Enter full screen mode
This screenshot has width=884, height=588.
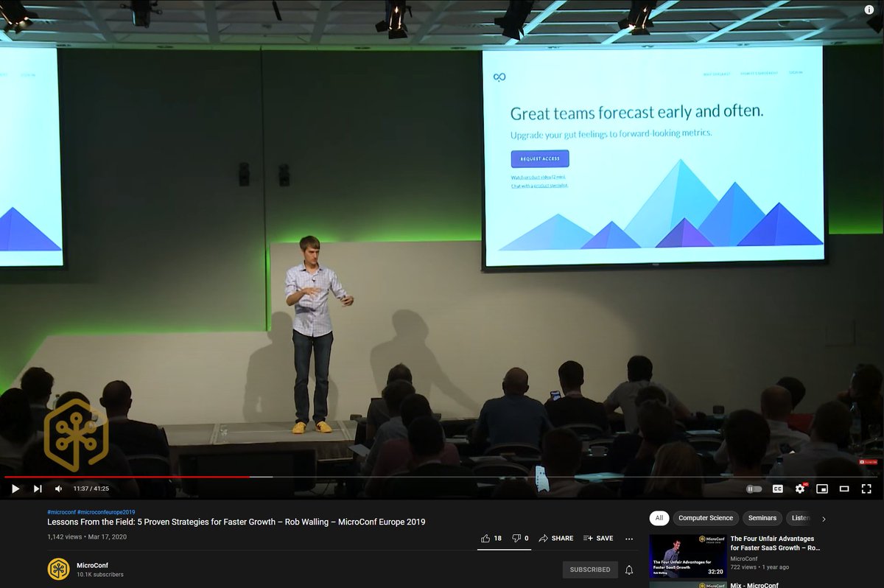(x=866, y=489)
